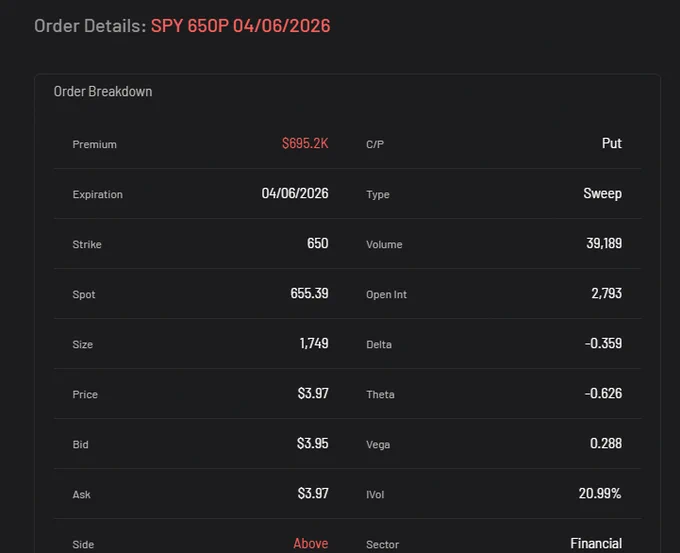Select the IVol label
Screen dimensions: 680x553
[x=375, y=494]
